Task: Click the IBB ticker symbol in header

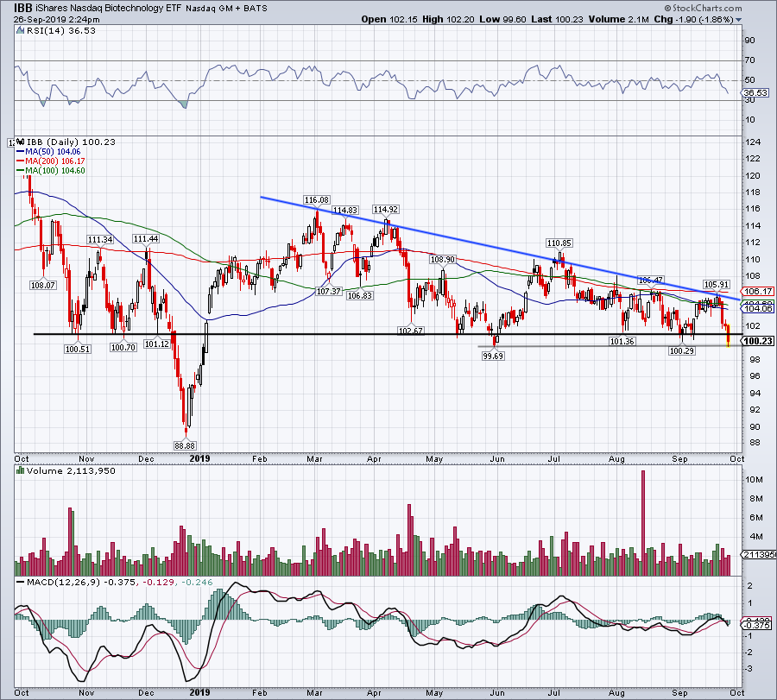Action: pyautogui.click(x=23, y=8)
